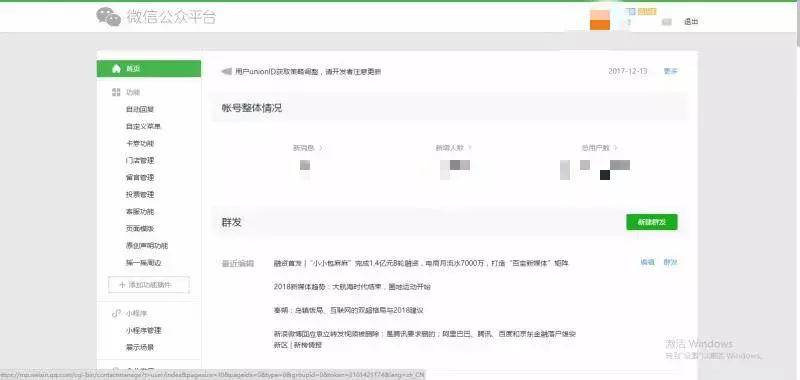Click the 帐号整体情况 section heading
Screen dimensions: 800x380
(x=252, y=108)
